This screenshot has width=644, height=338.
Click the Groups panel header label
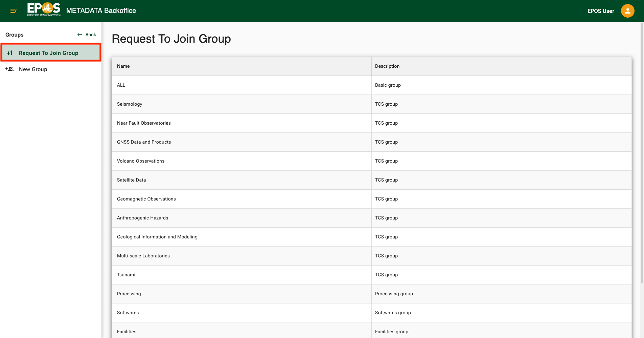coord(14,35)
